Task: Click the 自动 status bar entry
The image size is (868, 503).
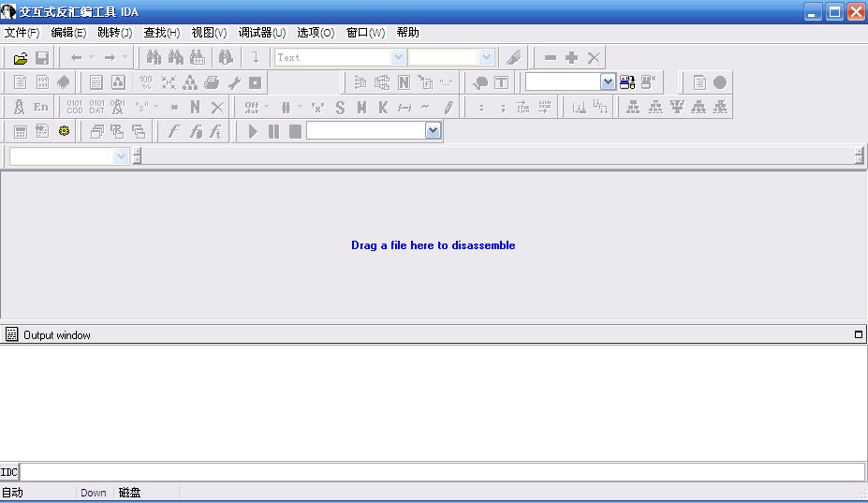Action: pyautogui.click(x=12, y=493)
